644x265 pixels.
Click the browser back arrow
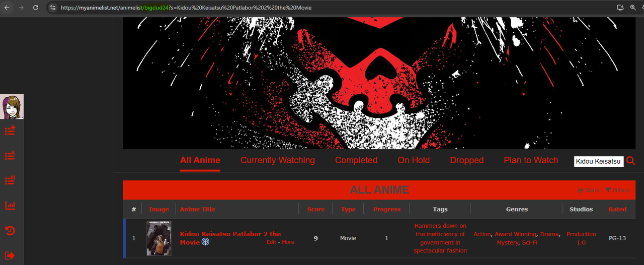(7, 8)
